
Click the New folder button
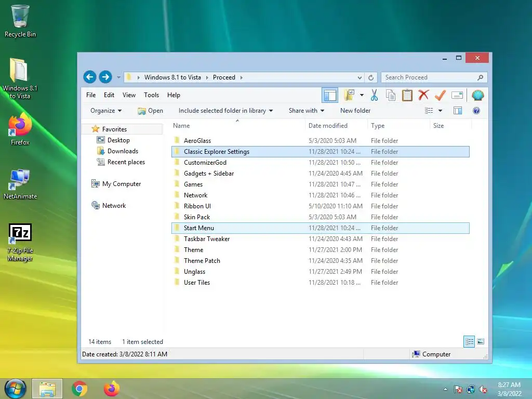355,111
